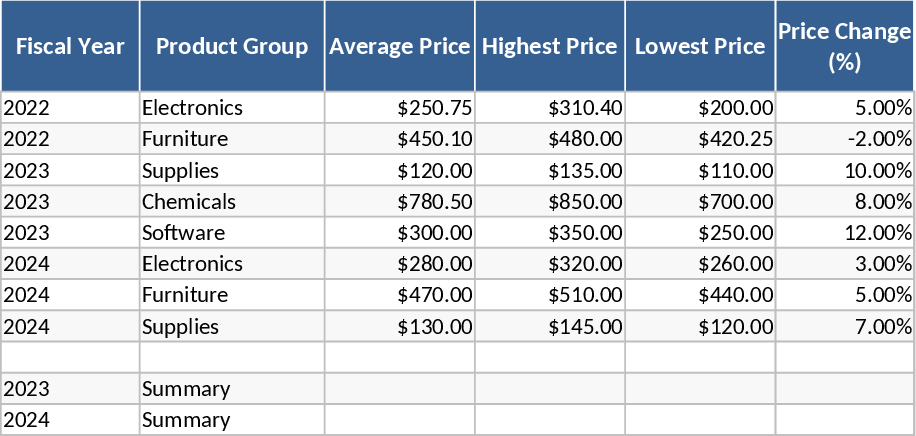
Task: Click the $510.00 highest price cell
Action: click(x=549, y=295)
